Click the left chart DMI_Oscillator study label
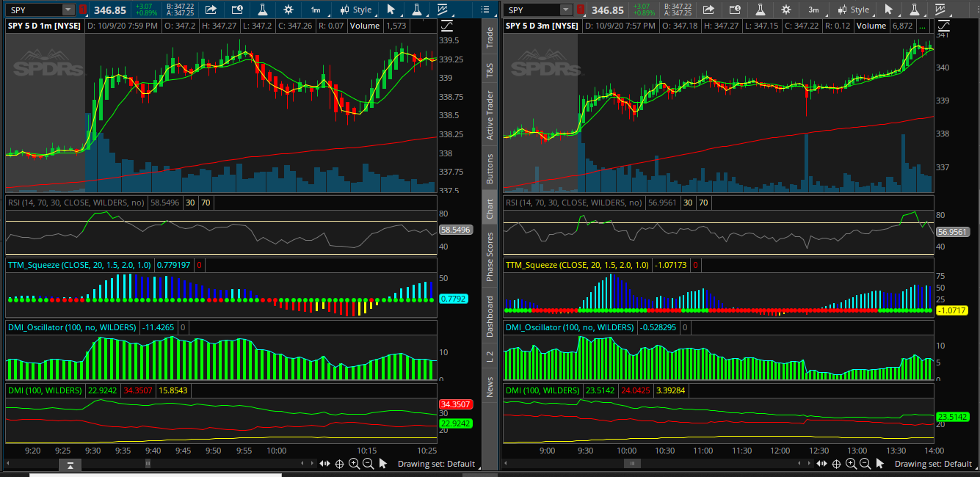The width and height of the screenshot is (980, 477). 72,327
